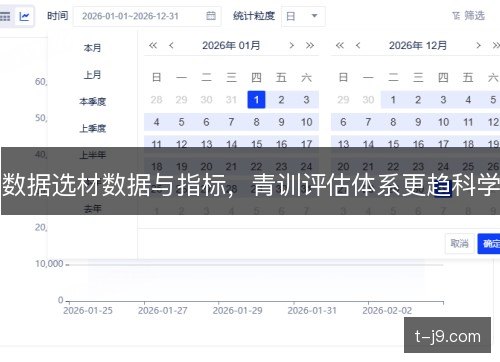The height and width of the screenshot is (362, 500).
Task: Open 统计粒度 granularity dropdown
Action: [303, 16]
